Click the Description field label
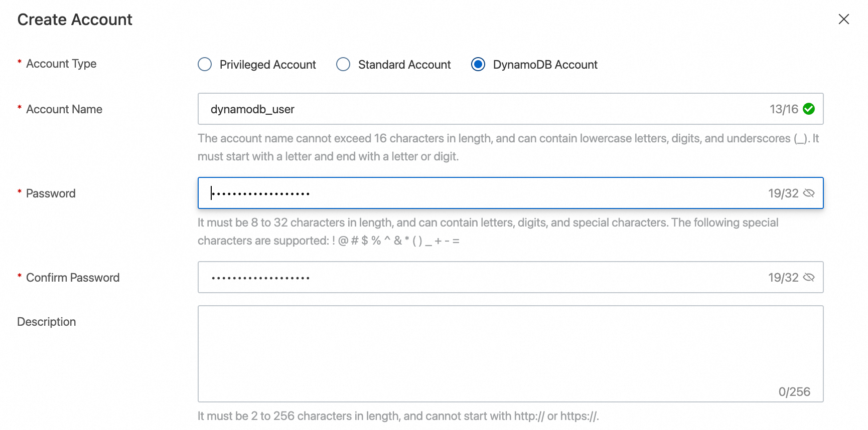The image size is (868, 430). (x=47, y=322)
